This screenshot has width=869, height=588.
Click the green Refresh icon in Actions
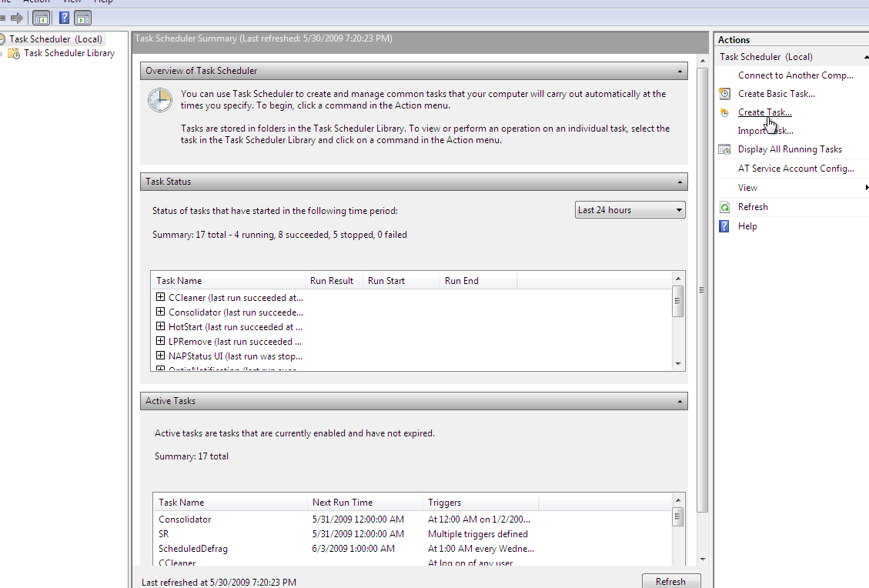(724, 207)
